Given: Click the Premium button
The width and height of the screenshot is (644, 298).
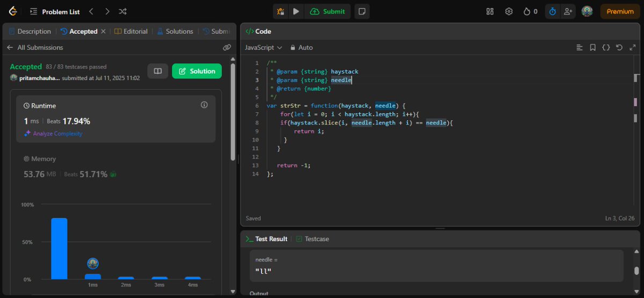Looking at the screenshot, I should (x=620, y=11).
